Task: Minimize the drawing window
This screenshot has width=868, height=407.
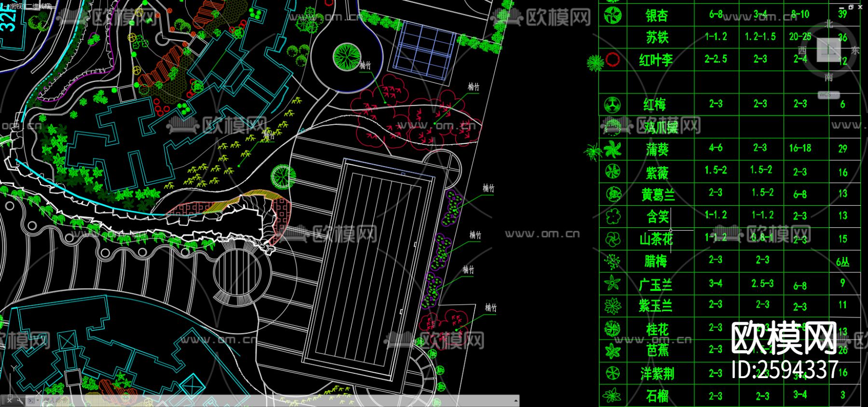Action: [842, 7]
